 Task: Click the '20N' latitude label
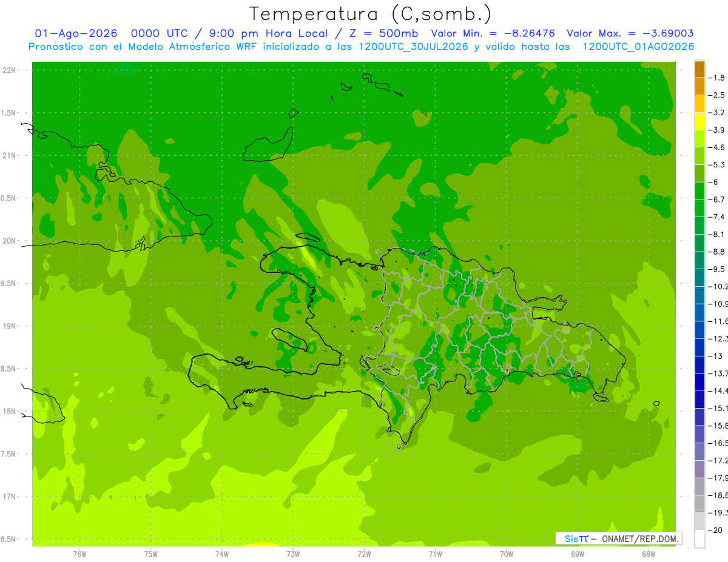coord(9,241)
